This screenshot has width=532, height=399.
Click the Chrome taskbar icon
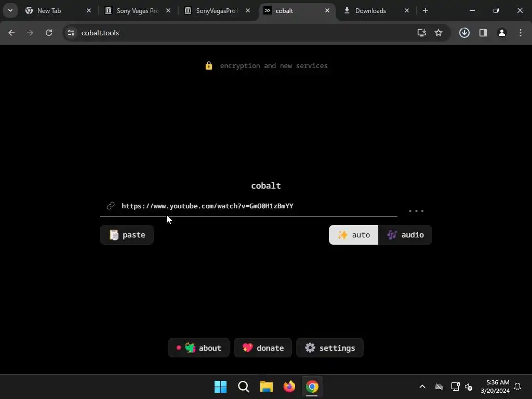pos(312,387)
